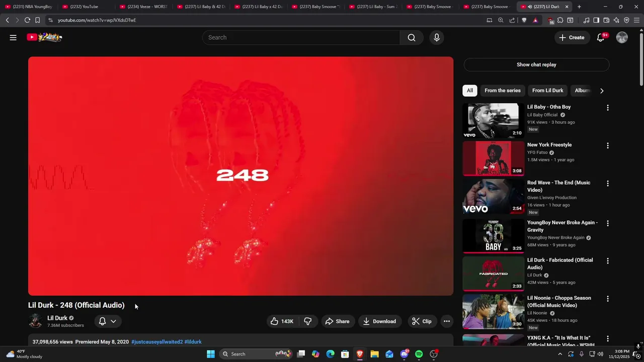Show hidden system tray icons chevron
The image size is (644, 362).
pos(560,354)
